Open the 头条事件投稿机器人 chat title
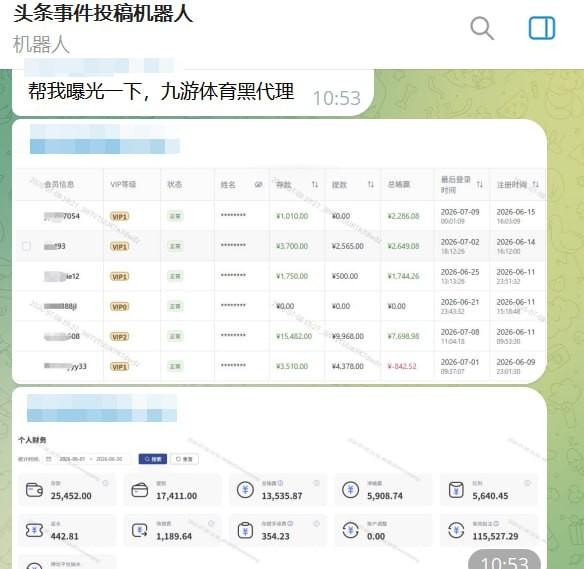 103,13
